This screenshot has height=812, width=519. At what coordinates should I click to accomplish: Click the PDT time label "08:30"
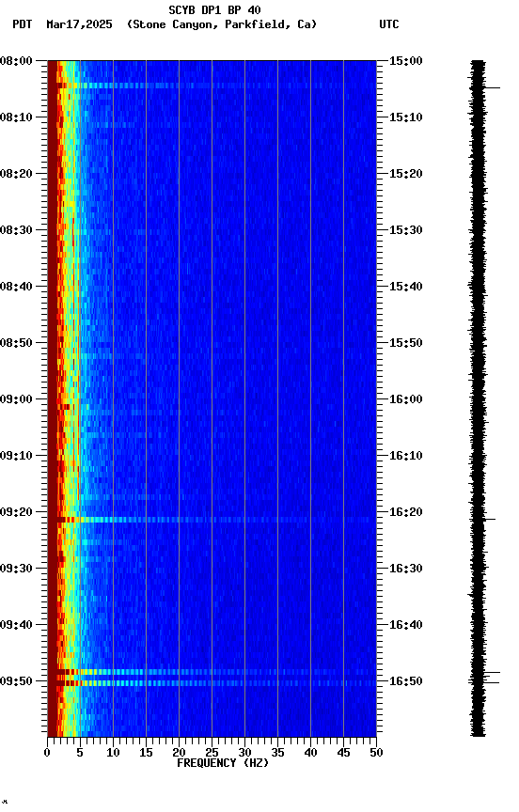(x=16, y=230)
